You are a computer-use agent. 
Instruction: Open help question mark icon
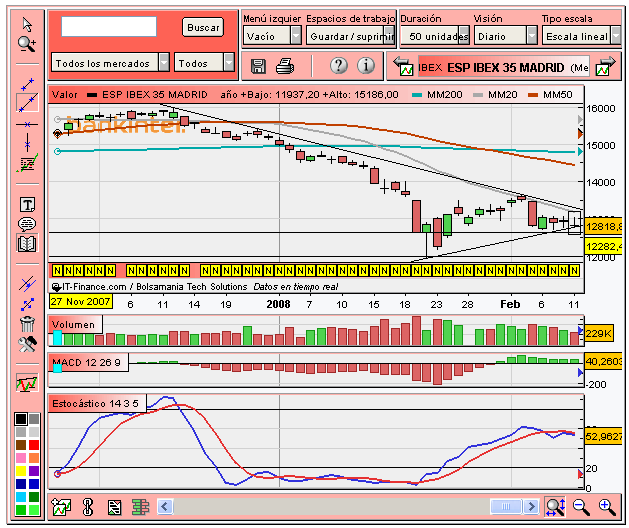(339, 65)
